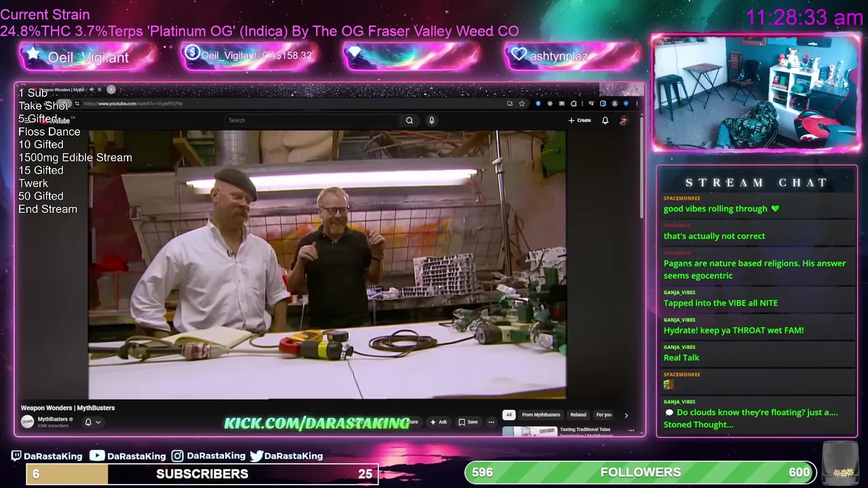Click the Do clouds know chat message

(751, 418)
